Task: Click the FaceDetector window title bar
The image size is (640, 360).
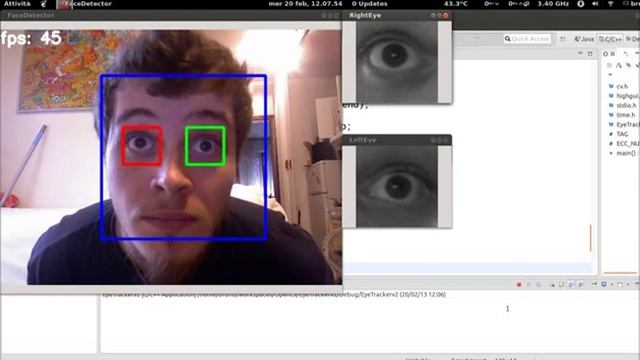Action: (171, 16)
